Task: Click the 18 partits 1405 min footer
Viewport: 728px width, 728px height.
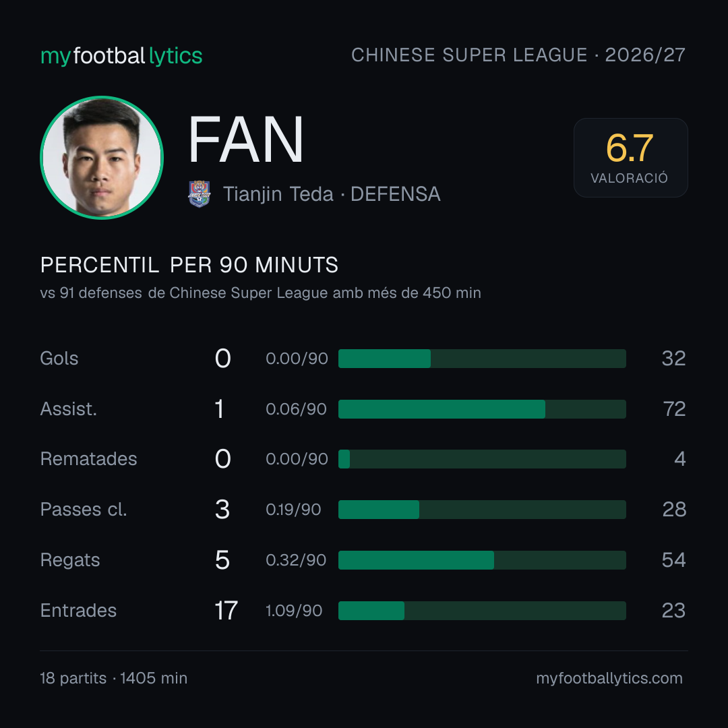Action: pyautogui.click(x=114, y=678)
